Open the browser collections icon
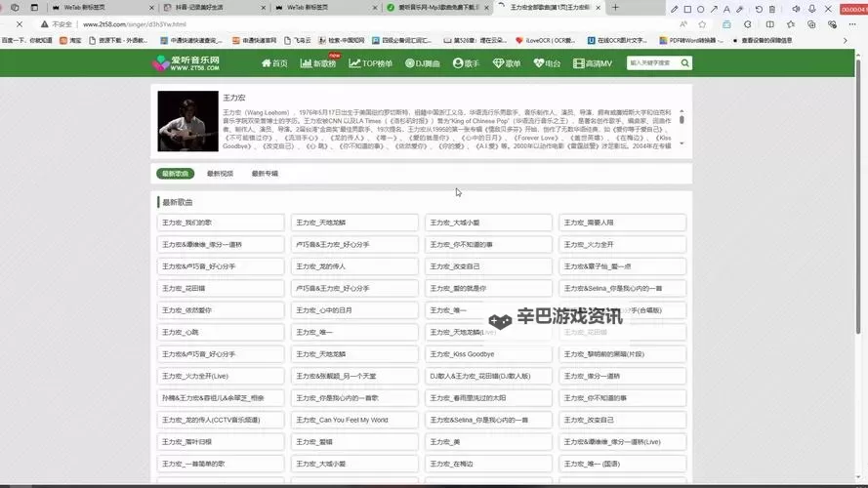Screen dimensions: 868x488 coord(811,24)
